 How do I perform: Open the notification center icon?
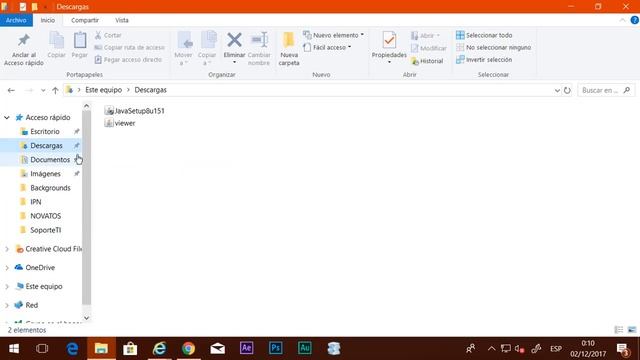622,349
